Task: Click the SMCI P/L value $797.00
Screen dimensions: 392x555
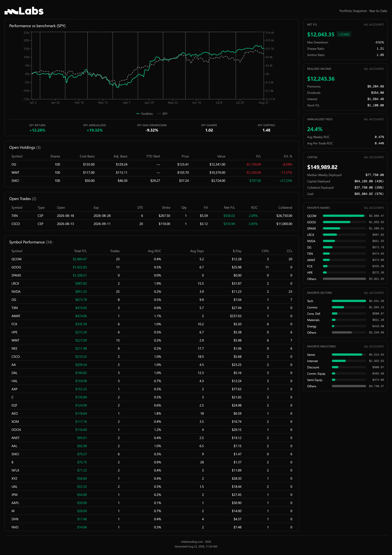Action: coord(255,181)
